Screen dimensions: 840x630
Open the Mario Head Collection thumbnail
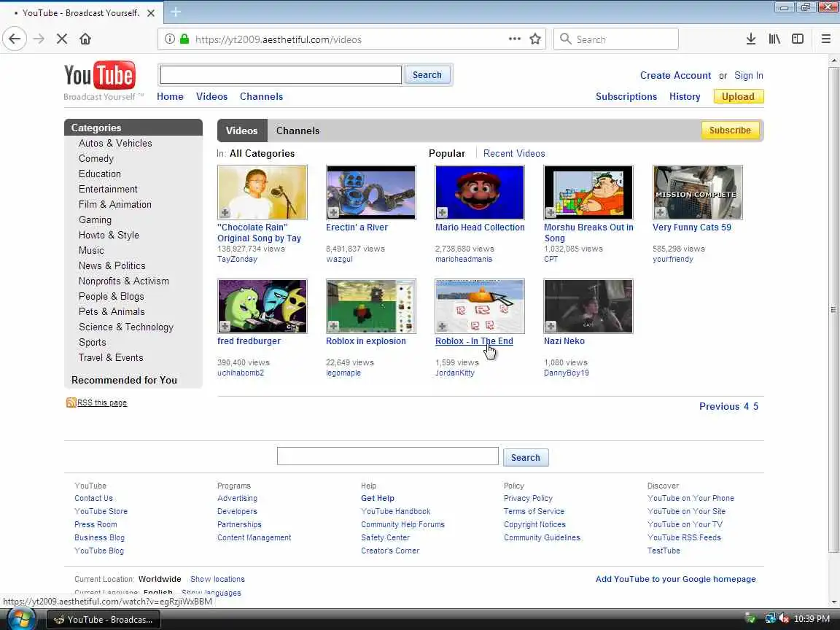[480, 192]
